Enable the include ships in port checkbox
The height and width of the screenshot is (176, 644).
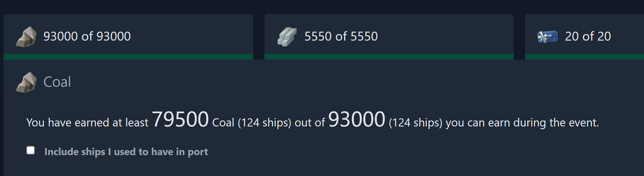coord(31,150)
